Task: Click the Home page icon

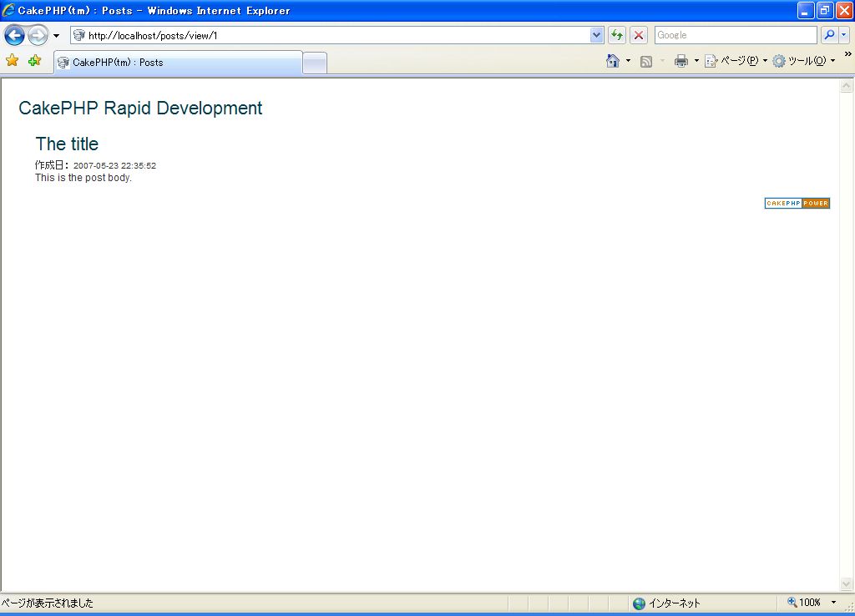Action: (x=613, y=61)
